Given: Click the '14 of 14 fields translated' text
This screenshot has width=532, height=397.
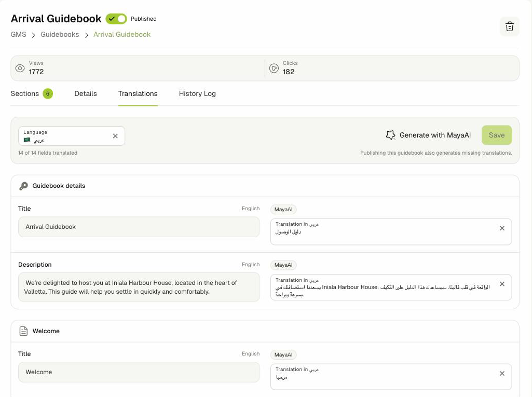Looking at the screenshot, I should (48, 153).
